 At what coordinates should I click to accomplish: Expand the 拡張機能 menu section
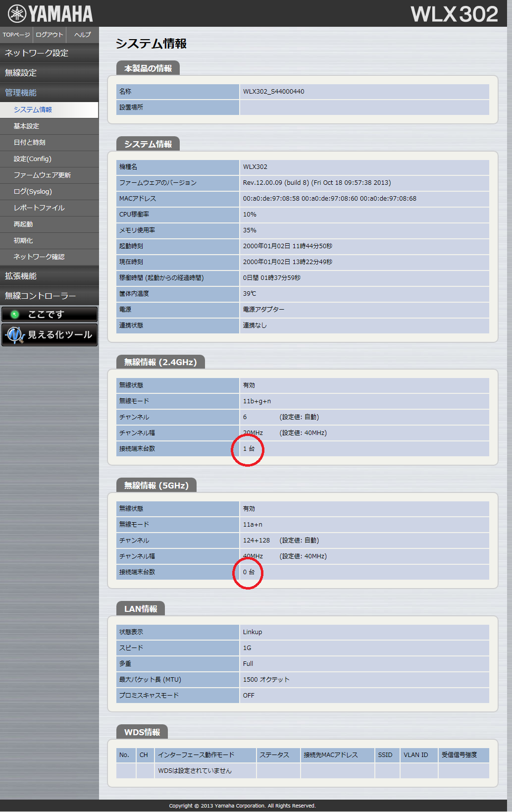[50, 276]
